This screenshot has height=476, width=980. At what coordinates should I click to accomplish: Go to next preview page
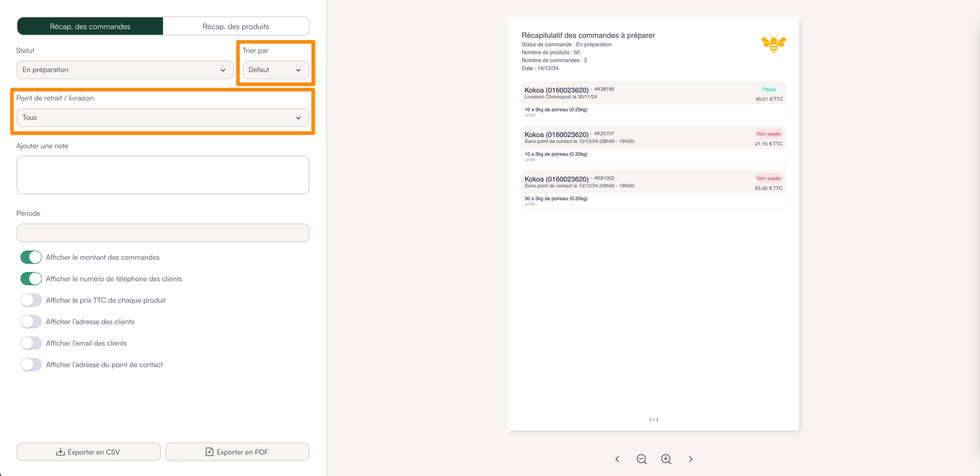point(690,459)
